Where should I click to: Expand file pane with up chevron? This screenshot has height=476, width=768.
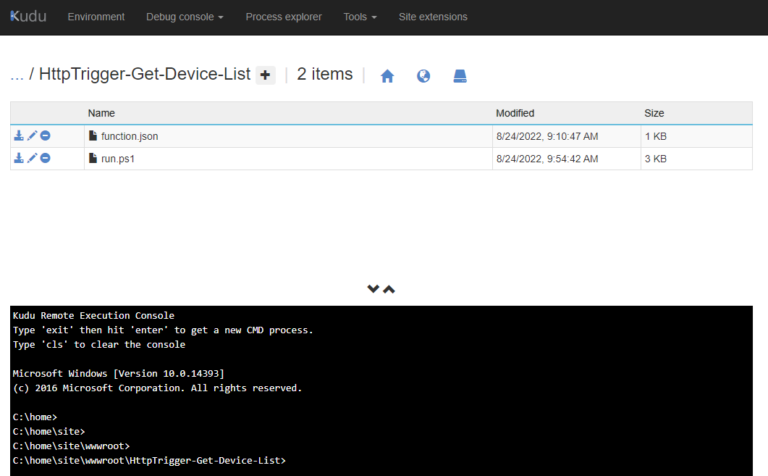[x=389, y=289]
